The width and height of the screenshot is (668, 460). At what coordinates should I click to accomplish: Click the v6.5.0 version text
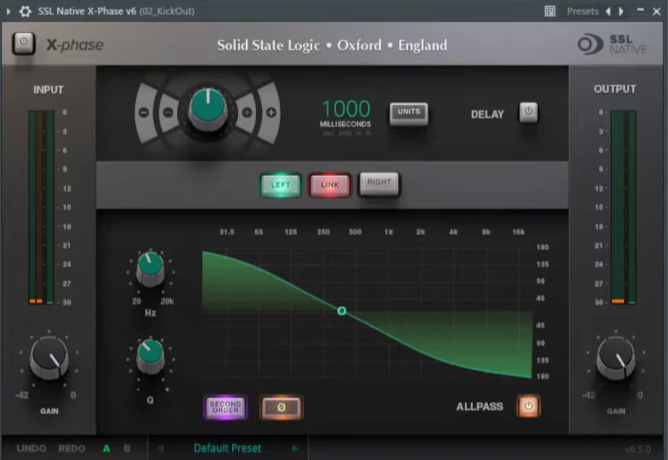point(638,449)
